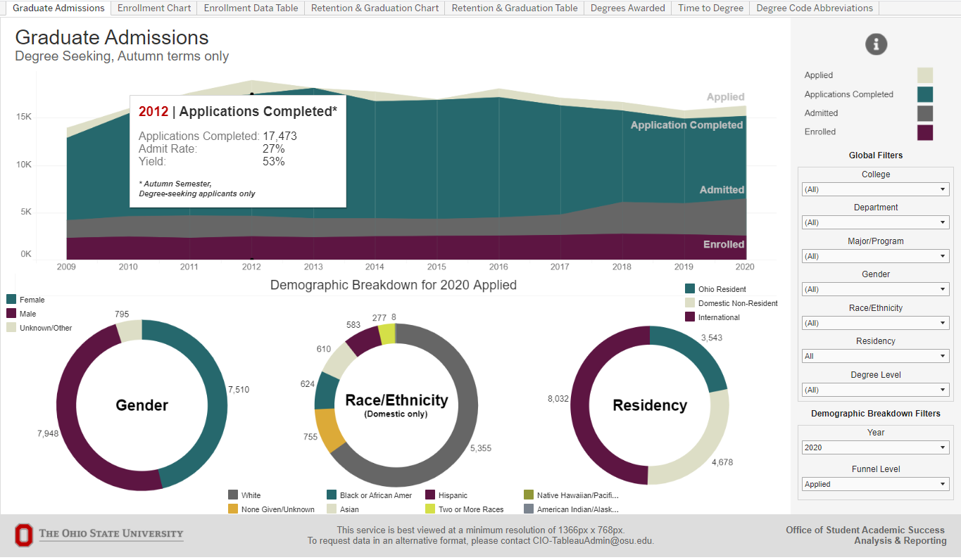Select the Hispanic legend swatch below race chart

pos(428,495)
